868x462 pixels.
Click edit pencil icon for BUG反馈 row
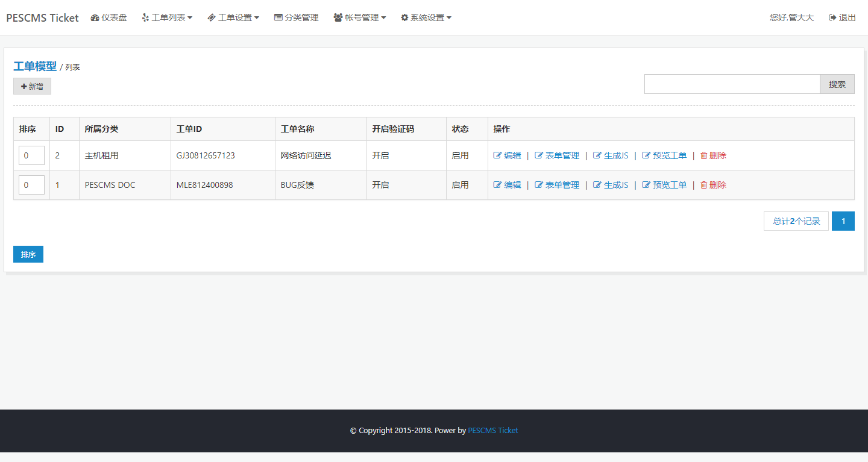point(497,185)
